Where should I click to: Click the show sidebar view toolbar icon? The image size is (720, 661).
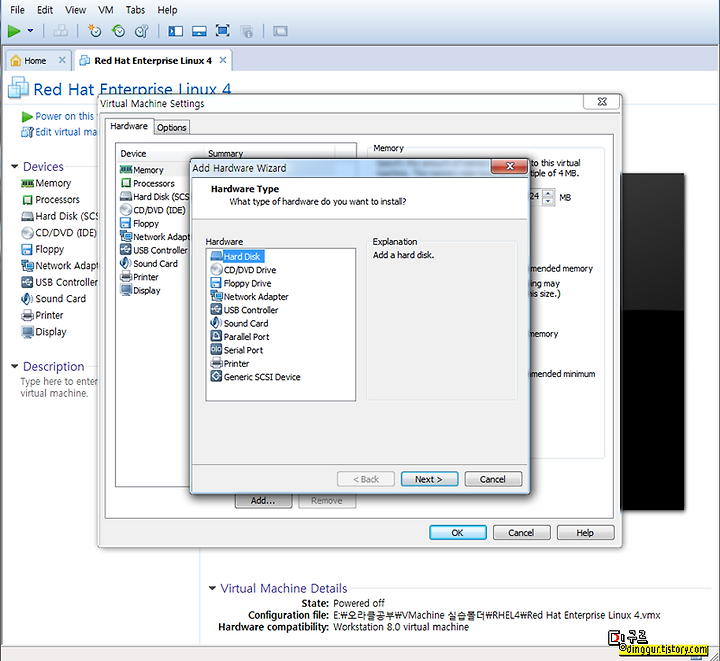(175, 31)
